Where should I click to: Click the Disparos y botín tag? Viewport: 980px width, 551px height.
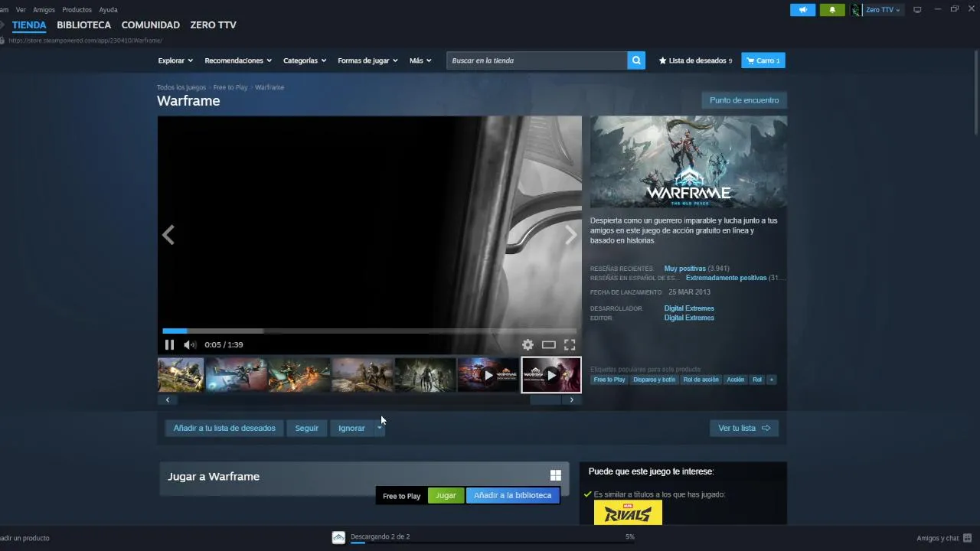654,380
